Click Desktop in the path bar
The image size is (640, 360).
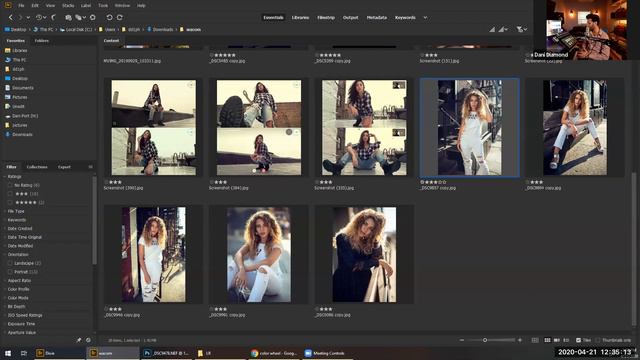pos(19,29)
